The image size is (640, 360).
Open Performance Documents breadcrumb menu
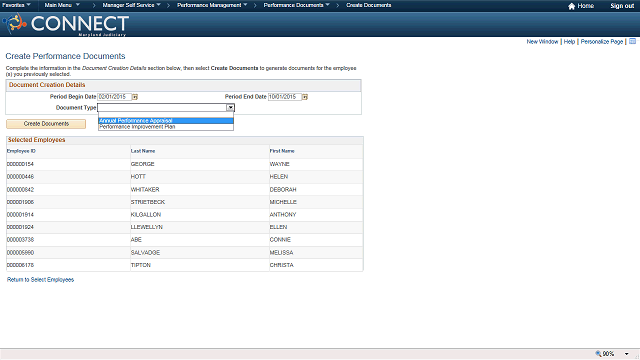point(296,5)
